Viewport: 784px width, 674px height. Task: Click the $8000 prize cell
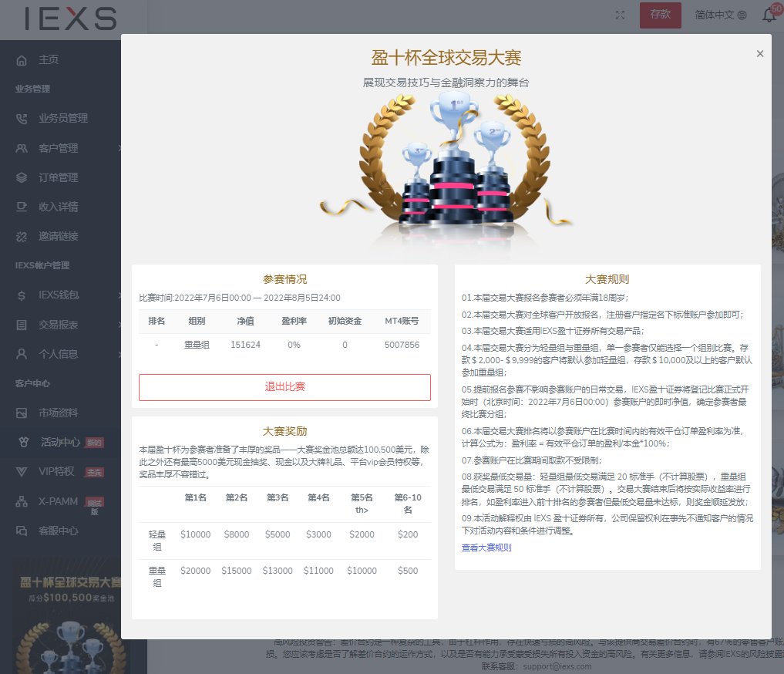click(x=237, y=534)
